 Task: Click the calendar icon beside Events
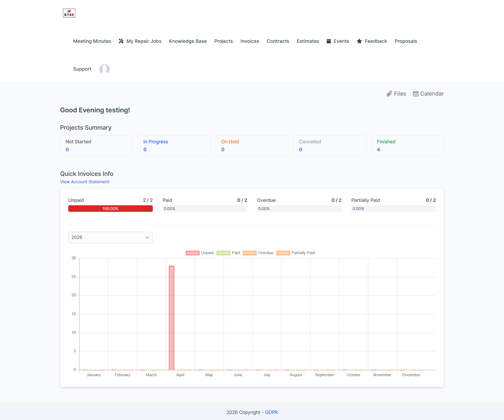click(328, 41)
